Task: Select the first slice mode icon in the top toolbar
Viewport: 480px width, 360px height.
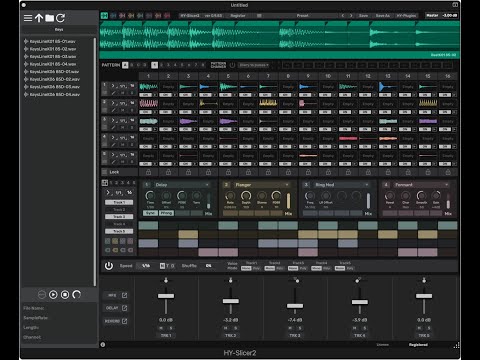Action: pyautogui.click(x=104, y=16)
